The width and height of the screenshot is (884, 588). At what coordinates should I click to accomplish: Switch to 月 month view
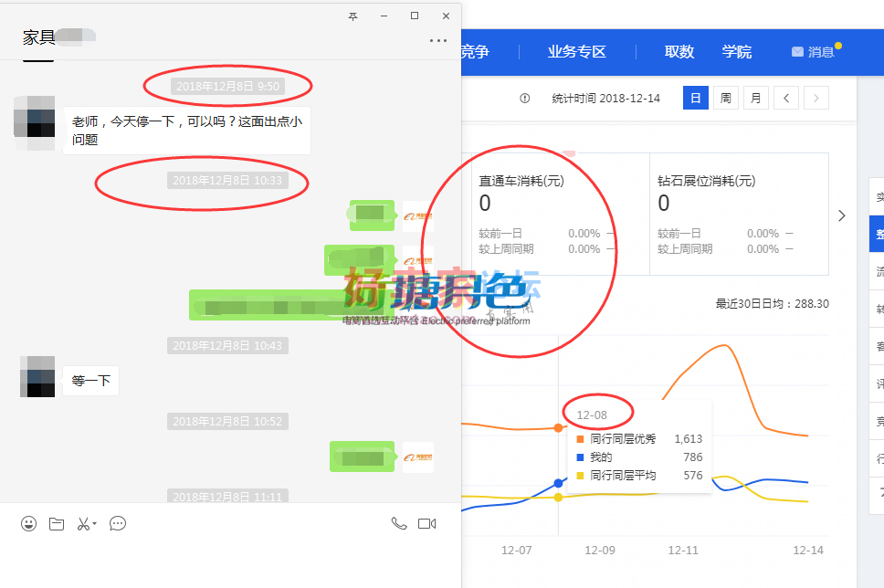(x=755, y=99)
